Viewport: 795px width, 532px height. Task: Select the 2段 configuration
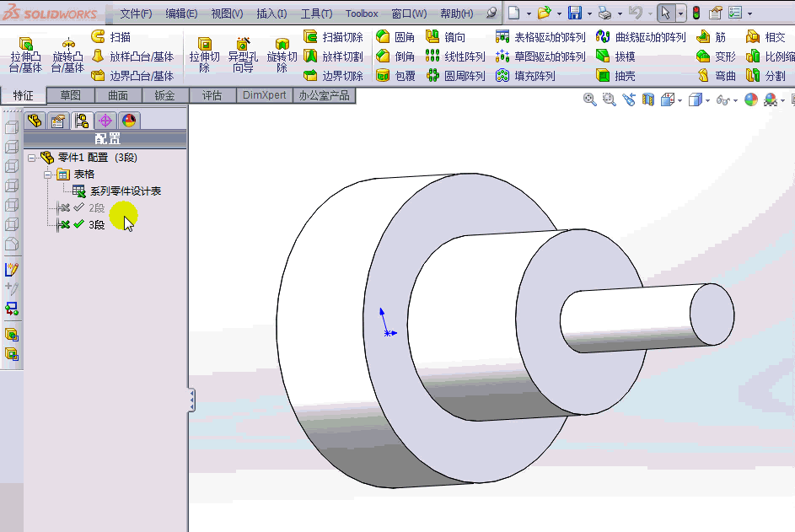click(x=96, y=208)
